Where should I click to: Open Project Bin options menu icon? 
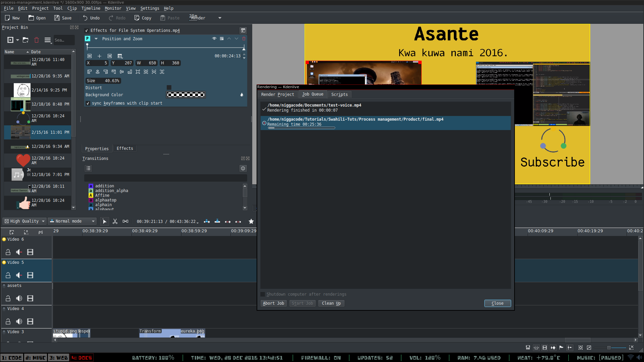(x=48, y=40)
